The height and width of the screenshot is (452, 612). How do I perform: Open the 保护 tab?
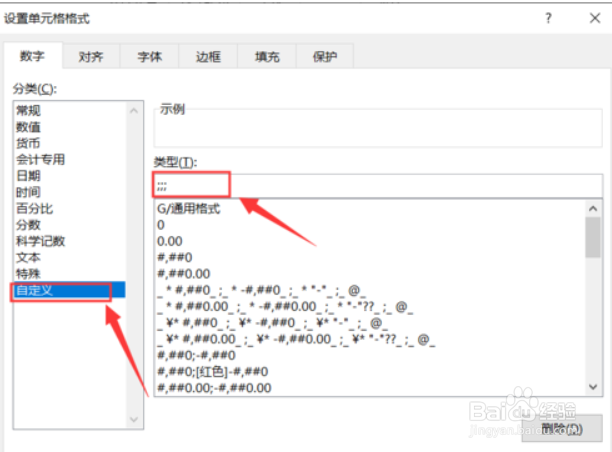325,57
